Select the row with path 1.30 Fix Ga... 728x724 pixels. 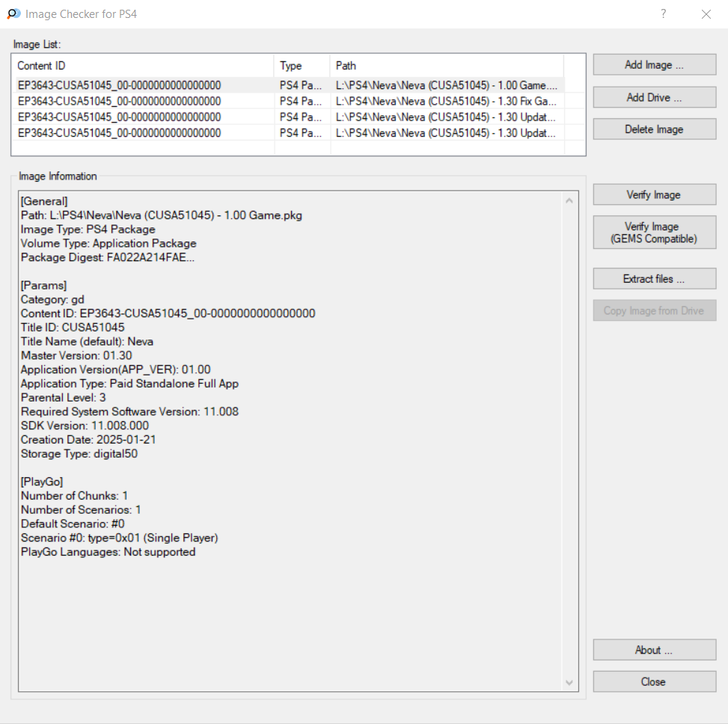290,101
